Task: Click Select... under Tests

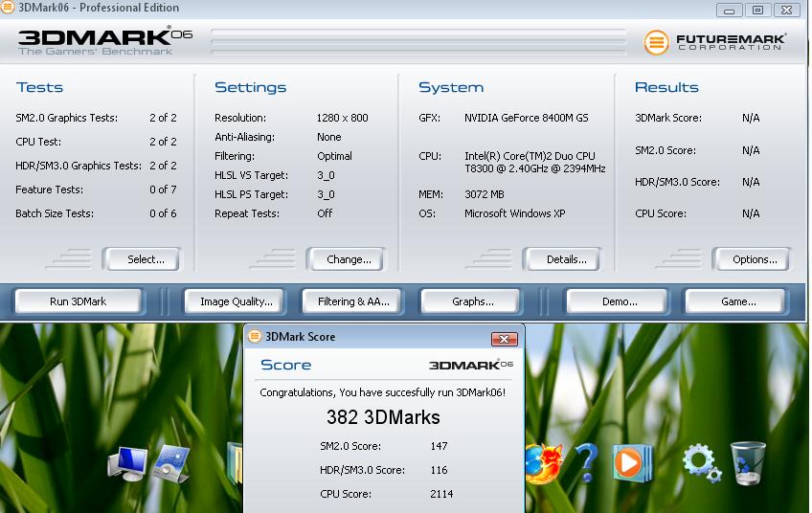Action: pyautogui.click(x=142, y=259)
